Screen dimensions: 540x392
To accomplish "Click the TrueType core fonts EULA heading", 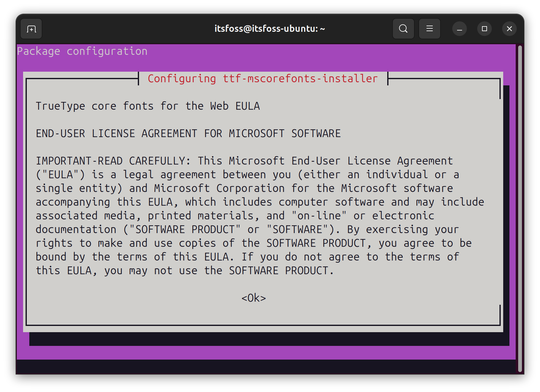I will coord(148,106).
